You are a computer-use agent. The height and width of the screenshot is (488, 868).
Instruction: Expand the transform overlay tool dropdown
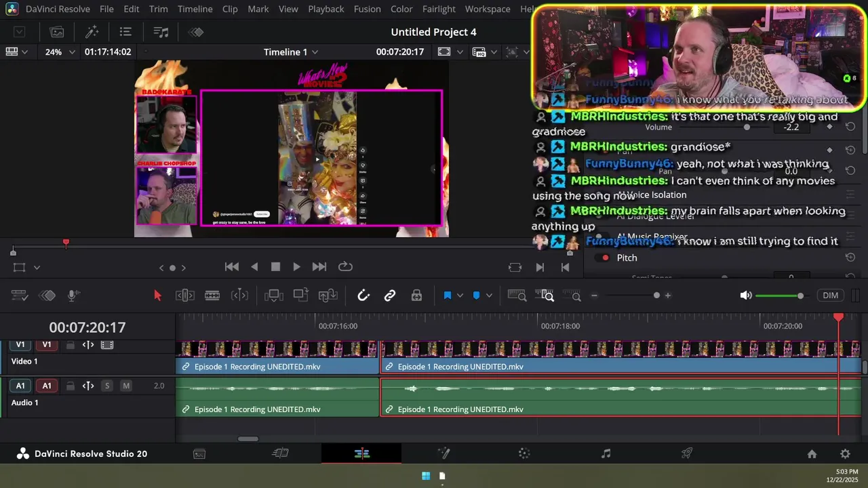pos(37,268)
